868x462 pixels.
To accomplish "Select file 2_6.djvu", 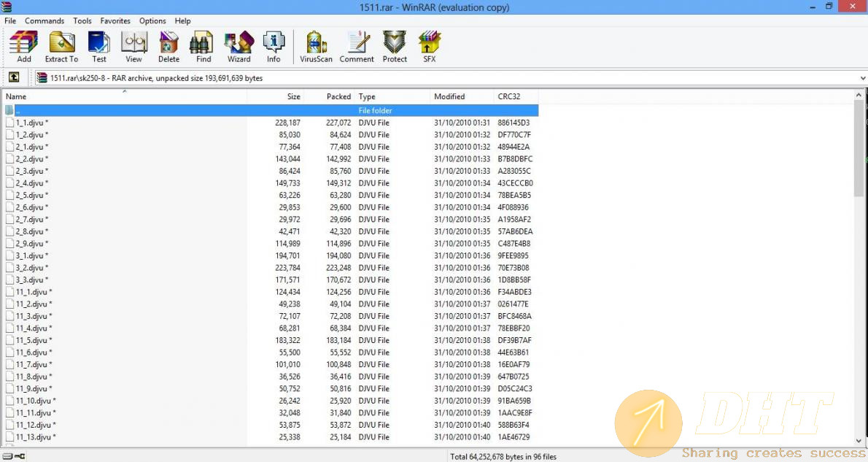I will tap(31, 207).
